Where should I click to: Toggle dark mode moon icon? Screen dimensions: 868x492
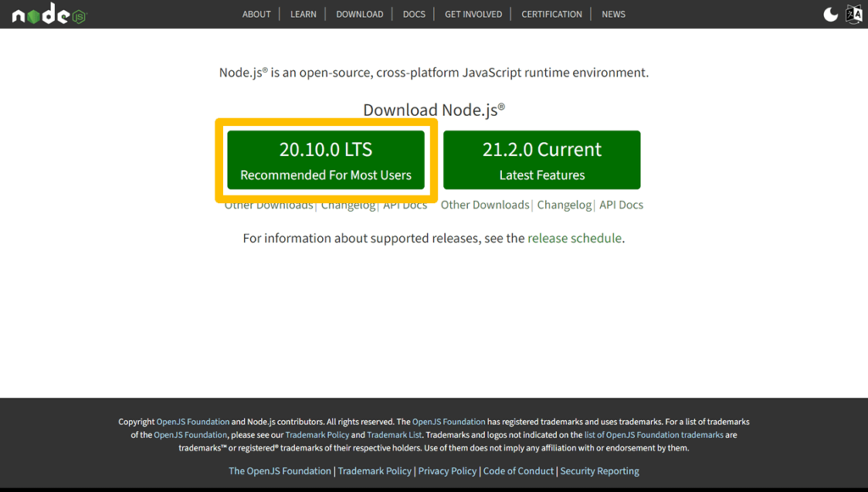point(831,14)
